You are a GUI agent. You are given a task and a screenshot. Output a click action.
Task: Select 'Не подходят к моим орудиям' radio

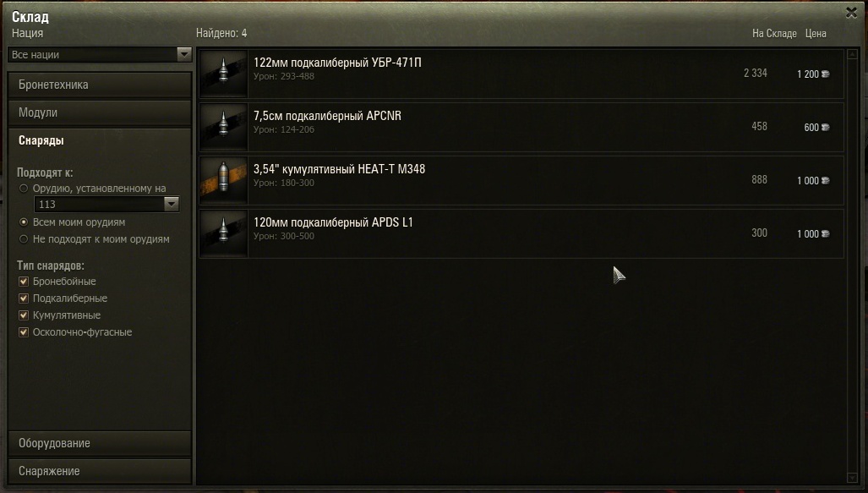point(24,239)
